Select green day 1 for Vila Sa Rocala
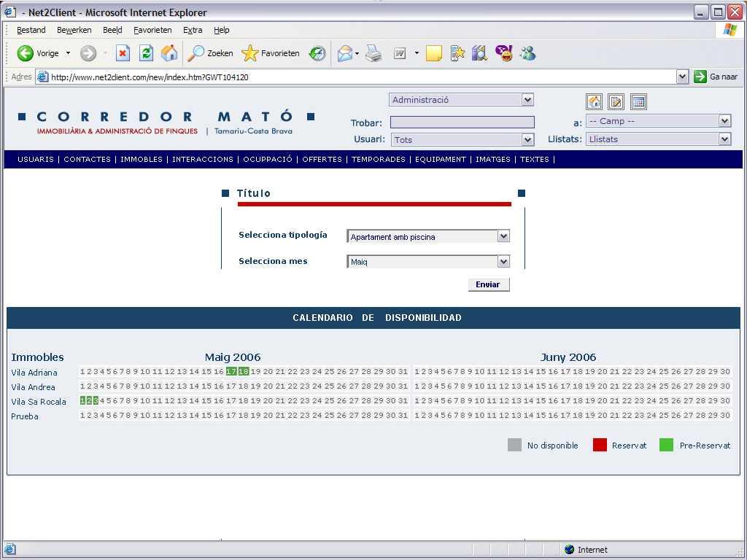Viewport: 747px width, 560px height. (x=82, y=400)
